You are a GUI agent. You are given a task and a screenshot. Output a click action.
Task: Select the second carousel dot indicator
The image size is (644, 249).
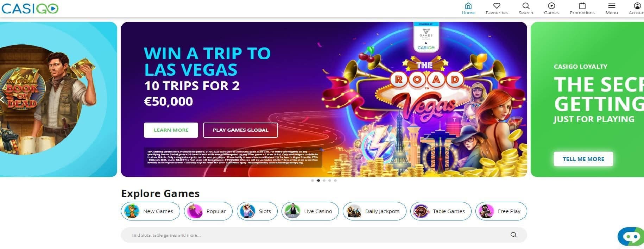click(318, 180)
